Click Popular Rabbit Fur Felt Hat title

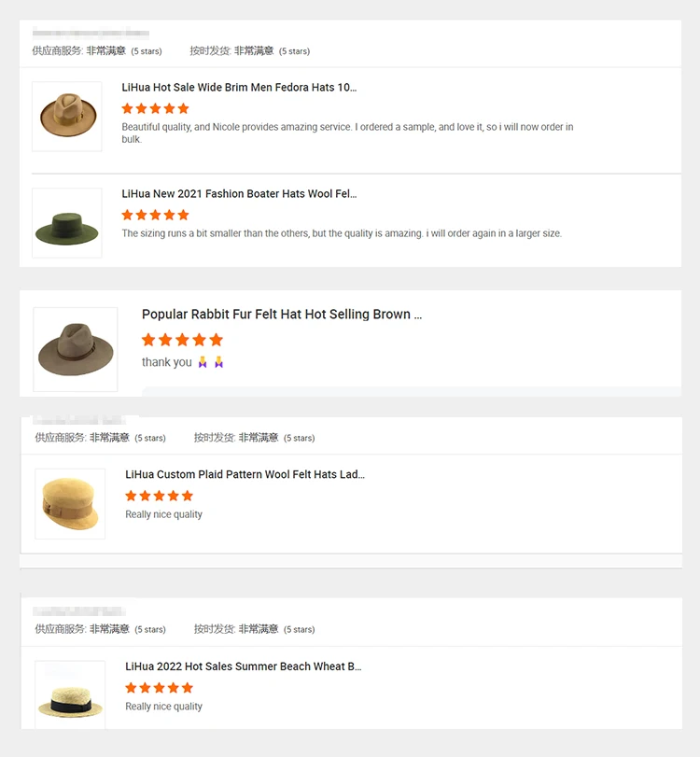[x=281, y=315]
